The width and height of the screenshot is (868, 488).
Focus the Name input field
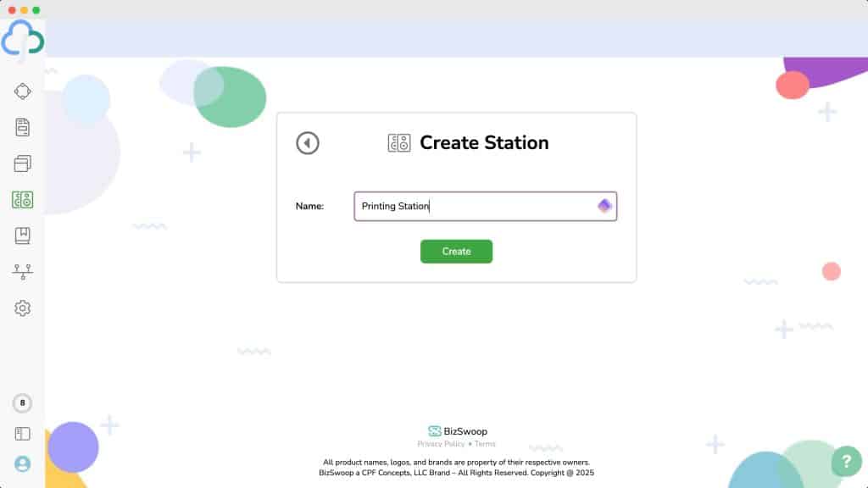(x=486, y=207)
